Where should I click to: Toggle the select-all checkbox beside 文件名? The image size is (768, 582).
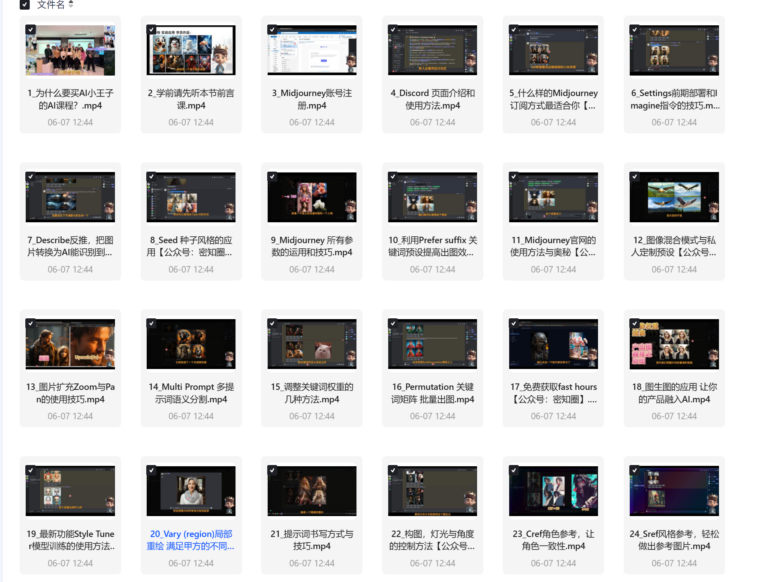tap(24, 4)
